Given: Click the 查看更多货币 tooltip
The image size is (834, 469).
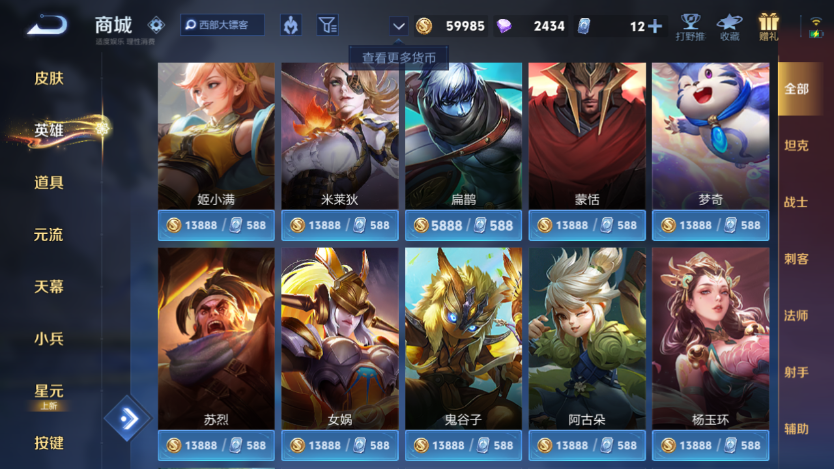Looking at the screenshot, I should 399,57.
